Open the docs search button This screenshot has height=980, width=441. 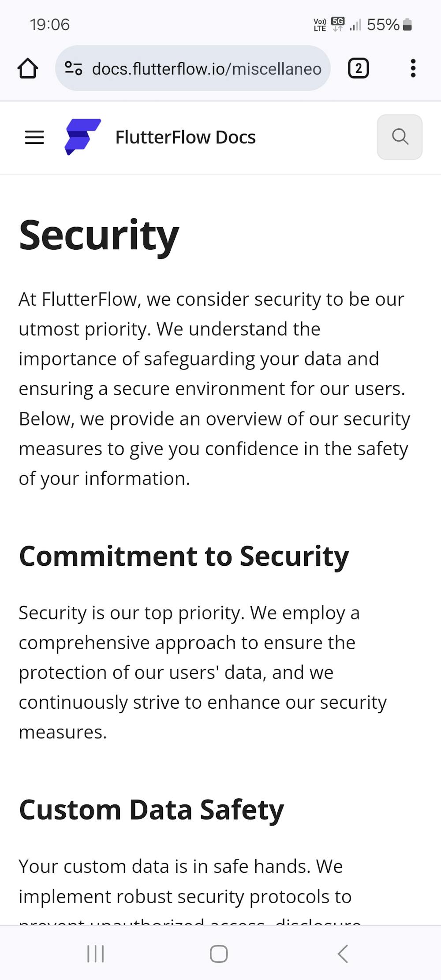pos(400,137)
